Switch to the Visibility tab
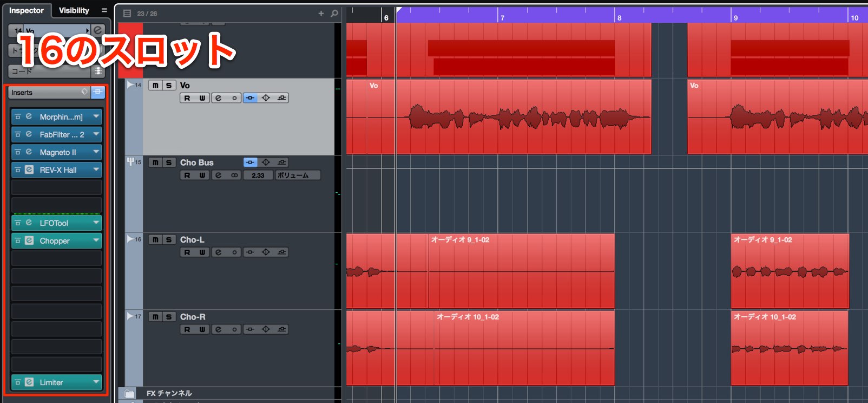This screenshot has width=868, height=403. point(74,10)
